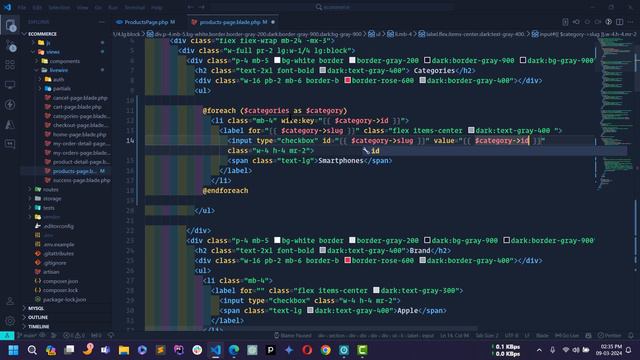Open Google Chrome from the taskbar
The image size is (640, 360).
(x=325, y=350)
